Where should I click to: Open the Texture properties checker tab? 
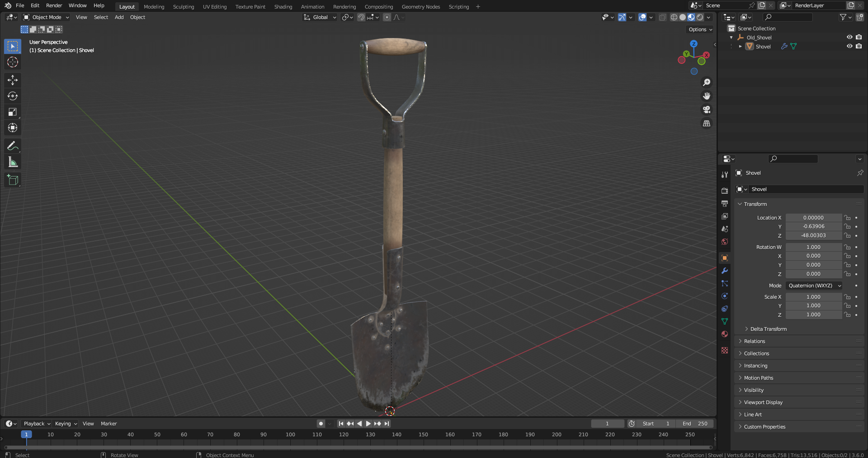point(725,350)
